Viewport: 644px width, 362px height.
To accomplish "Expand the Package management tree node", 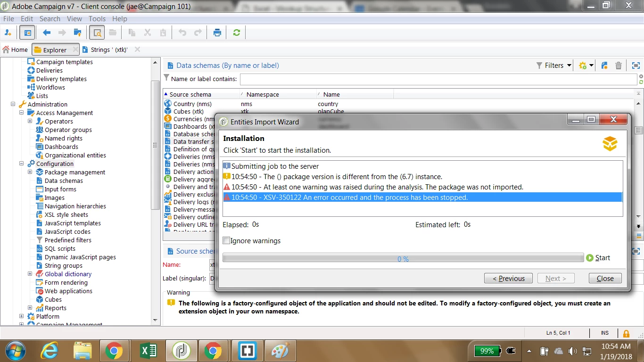I will (x=30, y=172).
